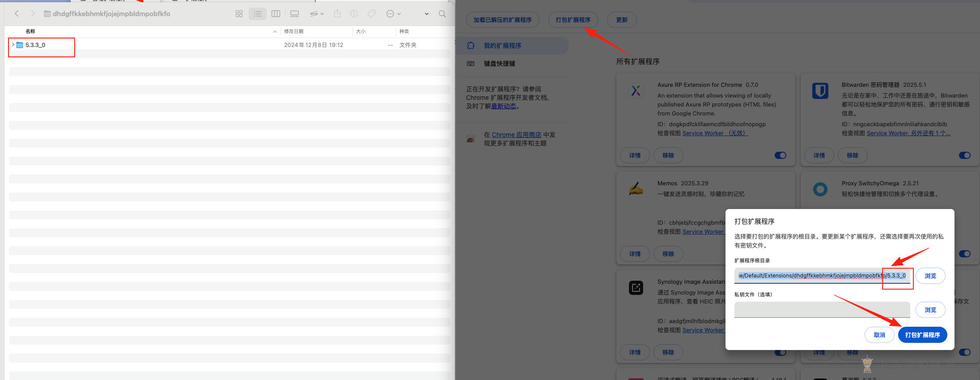Screen dimensions: 980x380
Task: Click Proxy SwitchyOmega circle icon
Action: (820, 189)
